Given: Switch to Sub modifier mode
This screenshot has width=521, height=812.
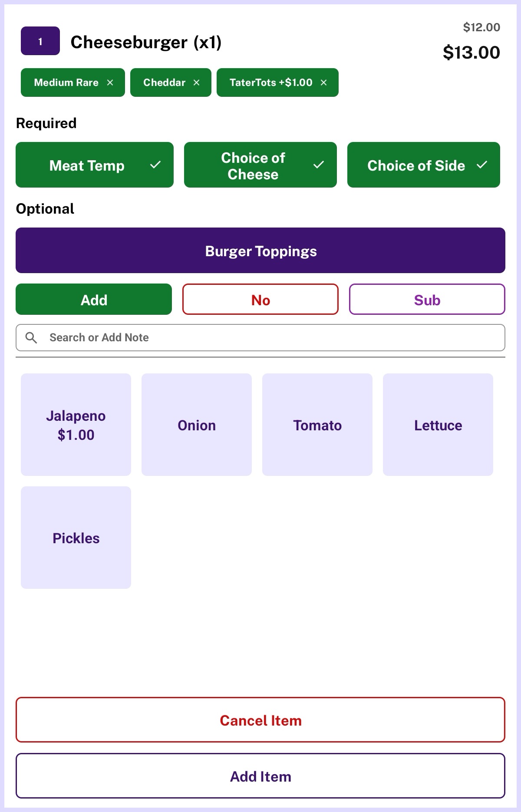Looking at the screenshot, I should pos(427,300).
